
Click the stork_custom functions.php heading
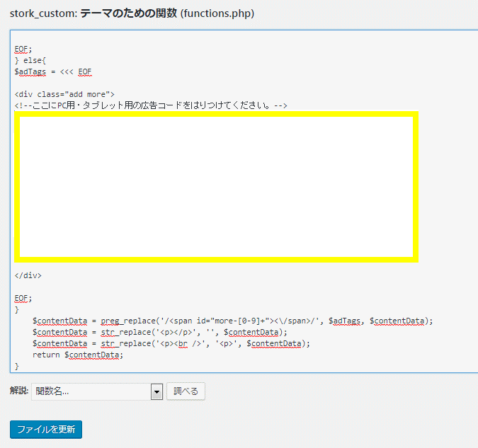132,13
